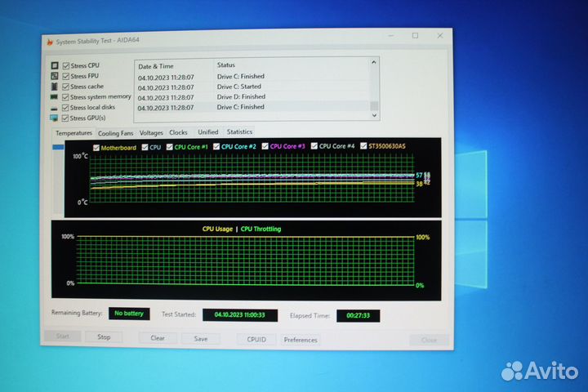Viewport: 588px width, 392px height.
Task: Toggle CPU Core #3 graph checkbox
Action: tap(265, 146)
